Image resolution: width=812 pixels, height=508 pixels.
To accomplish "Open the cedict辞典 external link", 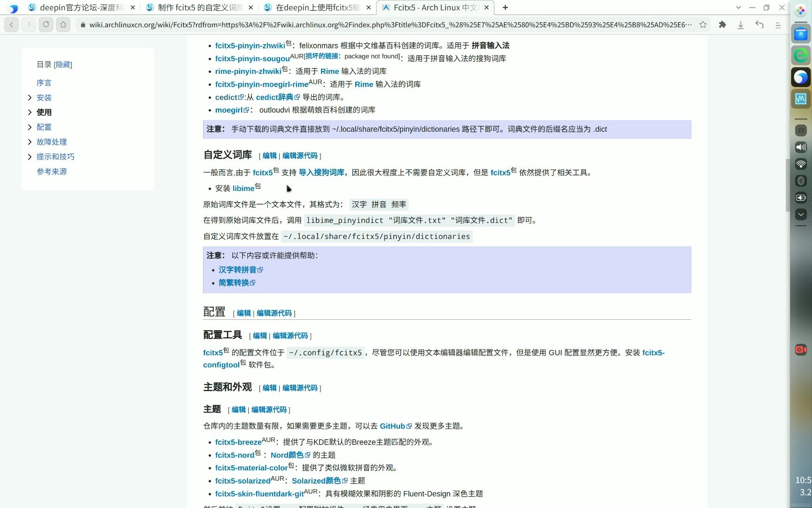I will click(x=277, y=97).
